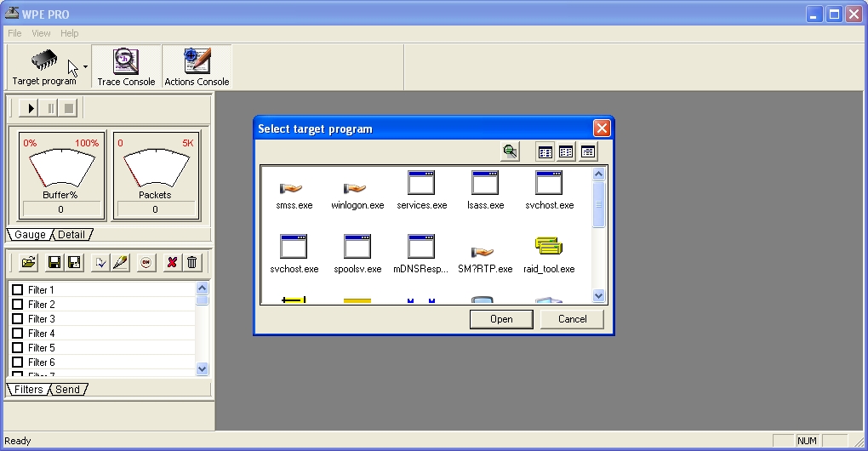
Task: Click the save filters floppy icon
Action: [x=54, y=262]
